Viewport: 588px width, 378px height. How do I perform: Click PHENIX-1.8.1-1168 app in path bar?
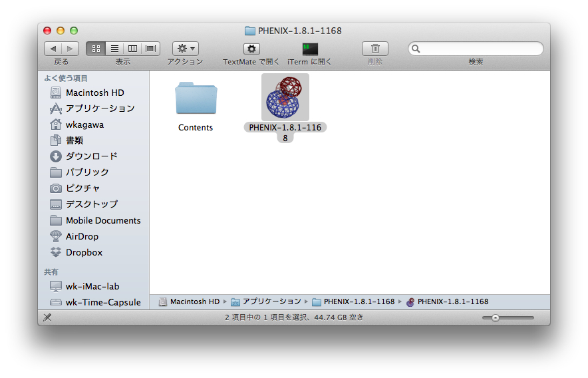point(448,301)
